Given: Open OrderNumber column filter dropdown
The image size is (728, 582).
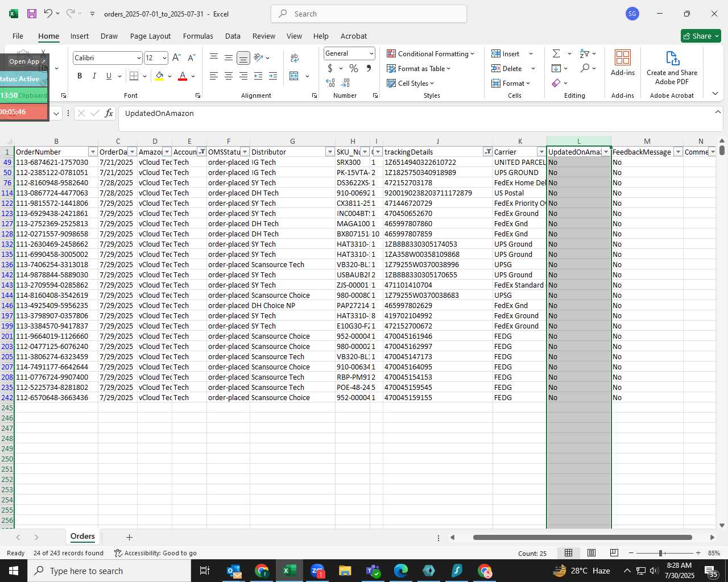Looking at the screenshot, I should tap(93, 152).
